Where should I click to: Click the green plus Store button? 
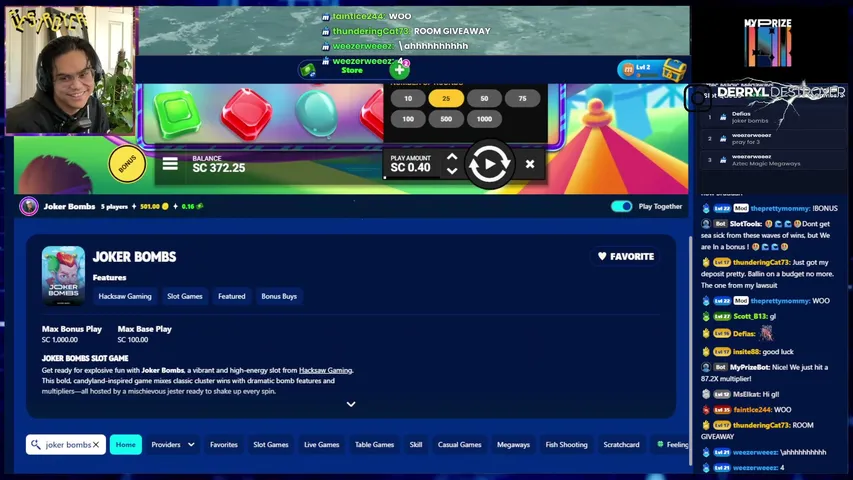[399, 70]
